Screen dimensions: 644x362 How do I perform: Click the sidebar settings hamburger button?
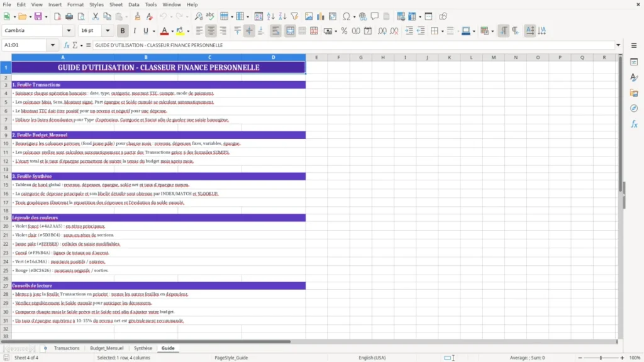point(634,45)
